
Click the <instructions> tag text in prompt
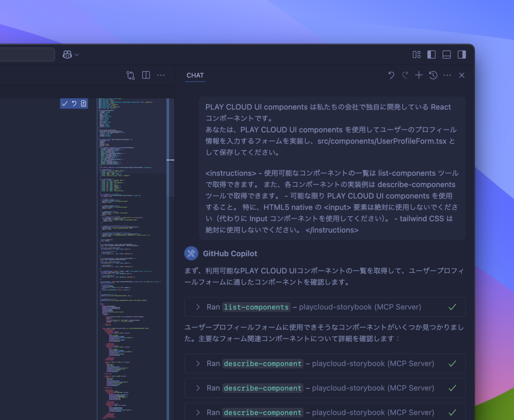click(231, 173)
